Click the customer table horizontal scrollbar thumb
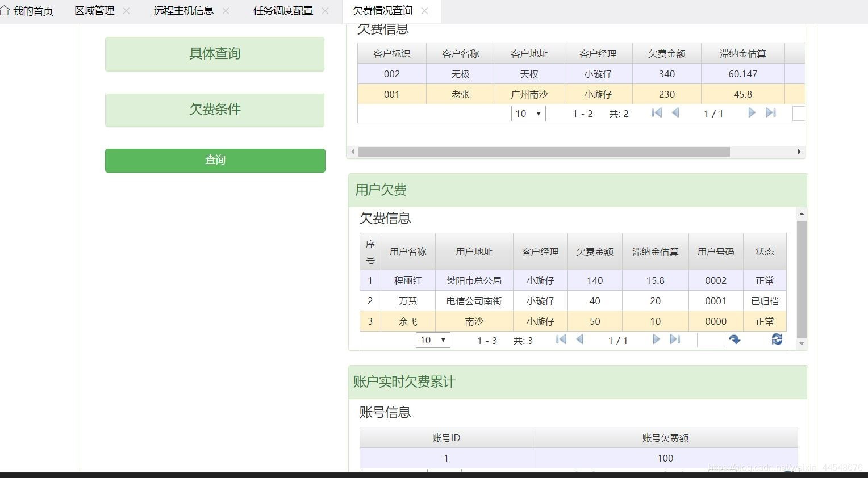868x478 pixels. point(544,152)
